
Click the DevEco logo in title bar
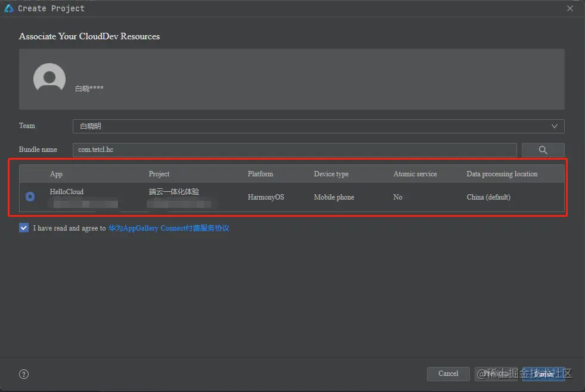coord(8,8)
